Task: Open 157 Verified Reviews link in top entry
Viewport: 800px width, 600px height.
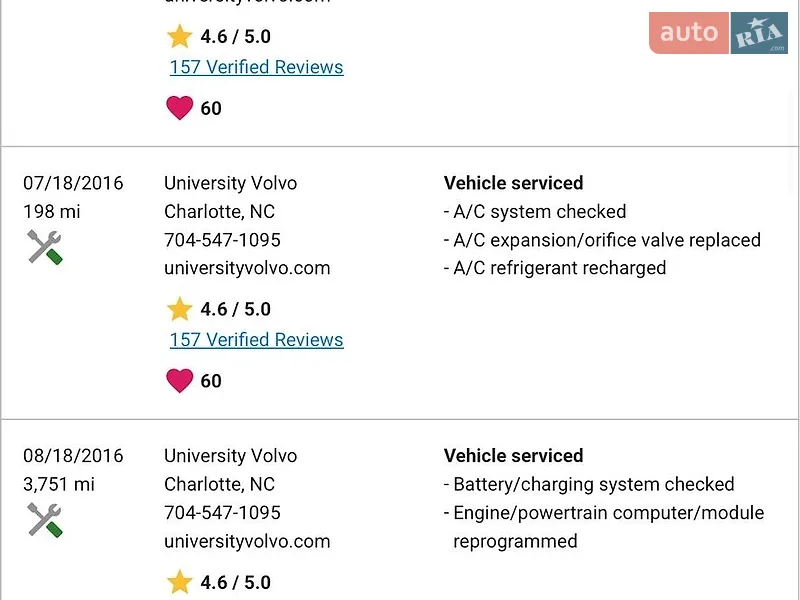Action: 257,67
